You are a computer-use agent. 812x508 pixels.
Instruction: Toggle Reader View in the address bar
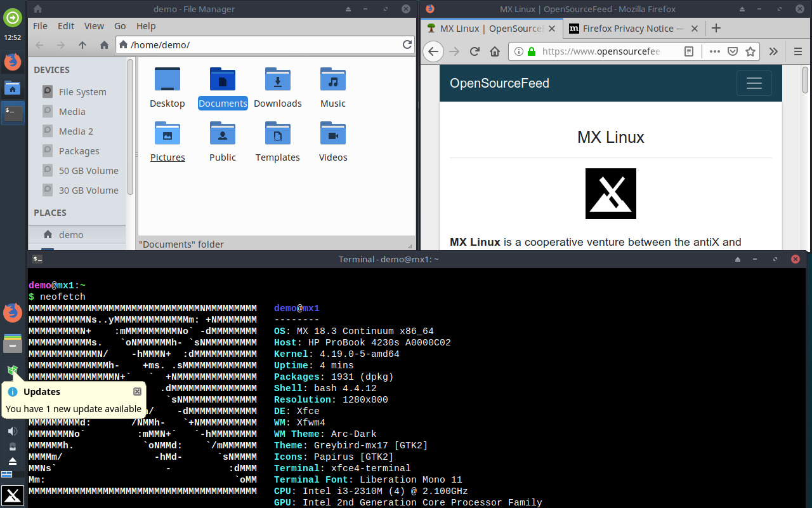coord(689,51)
